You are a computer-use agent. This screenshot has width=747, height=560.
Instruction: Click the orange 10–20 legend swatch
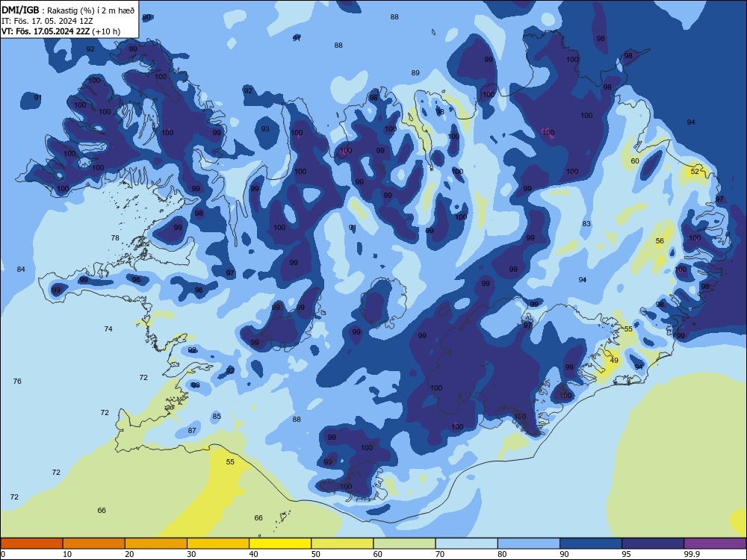tap(94, 544)
